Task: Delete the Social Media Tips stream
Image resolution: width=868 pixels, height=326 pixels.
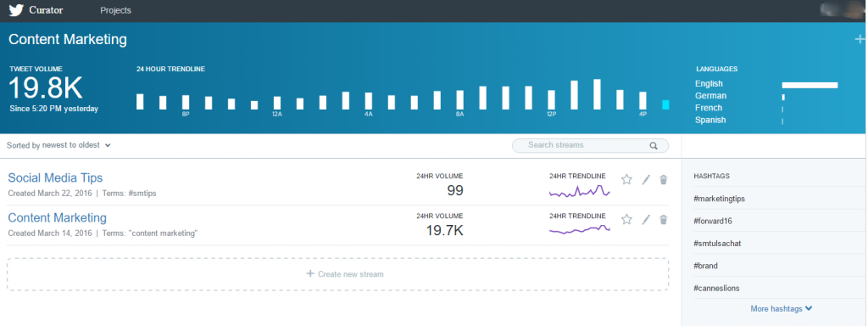Action: point(664,180)
